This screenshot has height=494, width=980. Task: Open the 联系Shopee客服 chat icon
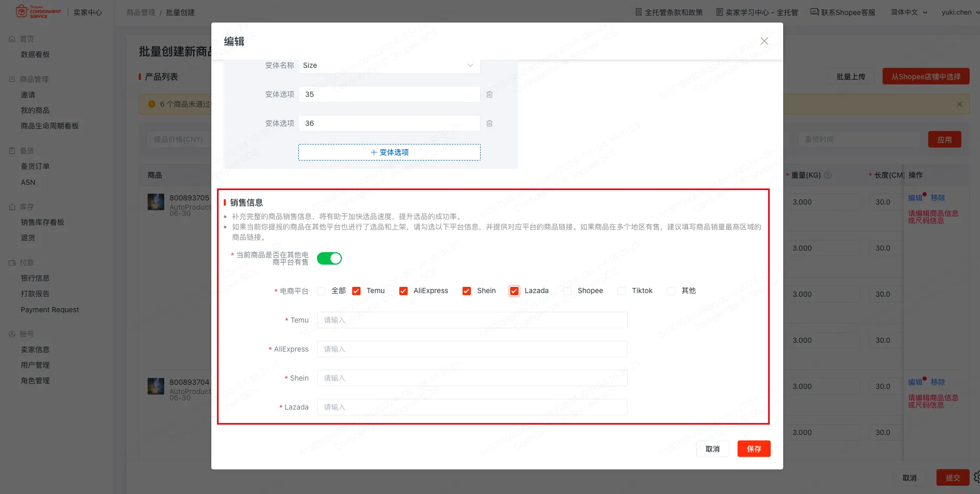click(x=814, y=12)
